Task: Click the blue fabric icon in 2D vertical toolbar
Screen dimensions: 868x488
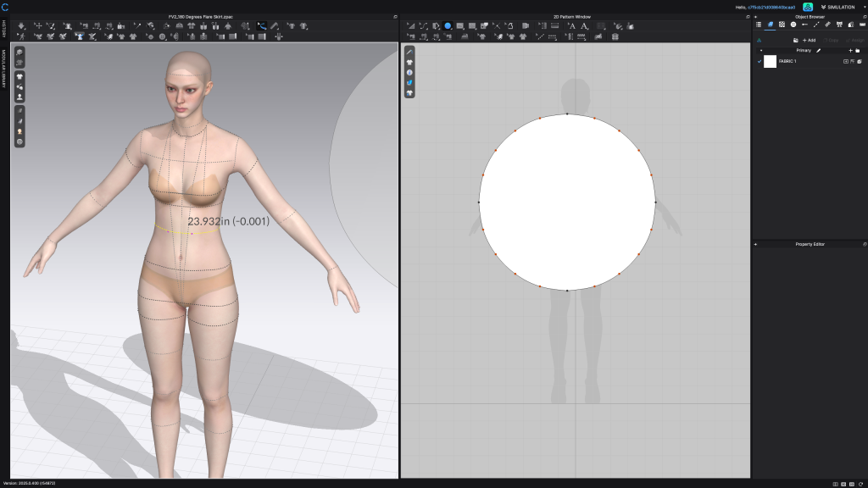Action: [x=409, y=82]
